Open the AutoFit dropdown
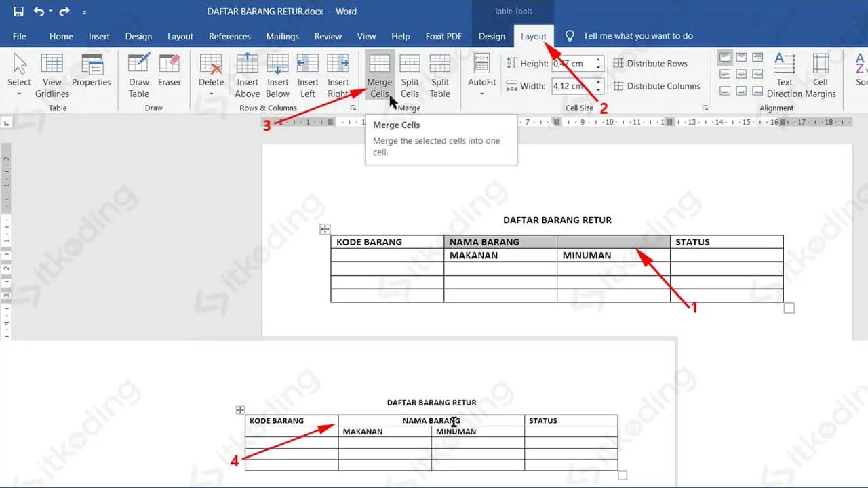 482,76
